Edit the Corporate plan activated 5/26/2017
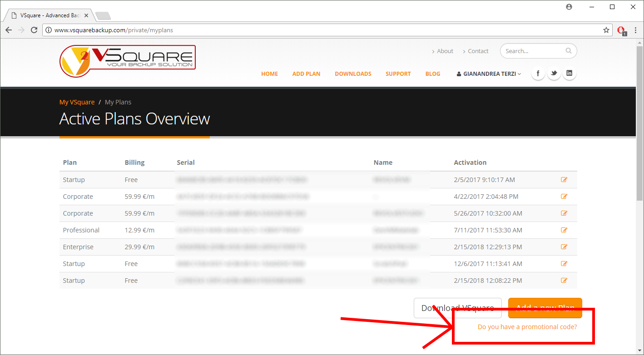Viewport: 644px width, 355px height. [564, 213]
